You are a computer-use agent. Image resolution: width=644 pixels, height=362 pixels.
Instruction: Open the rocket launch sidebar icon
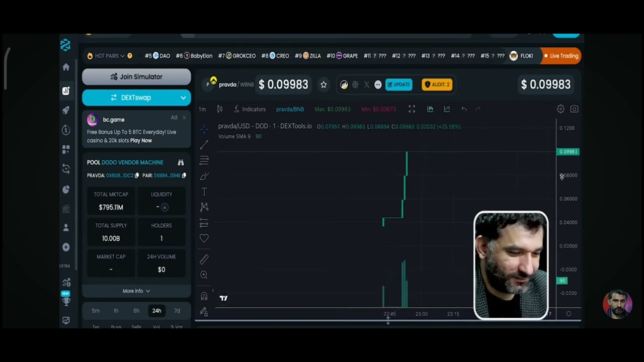[66, 110]
